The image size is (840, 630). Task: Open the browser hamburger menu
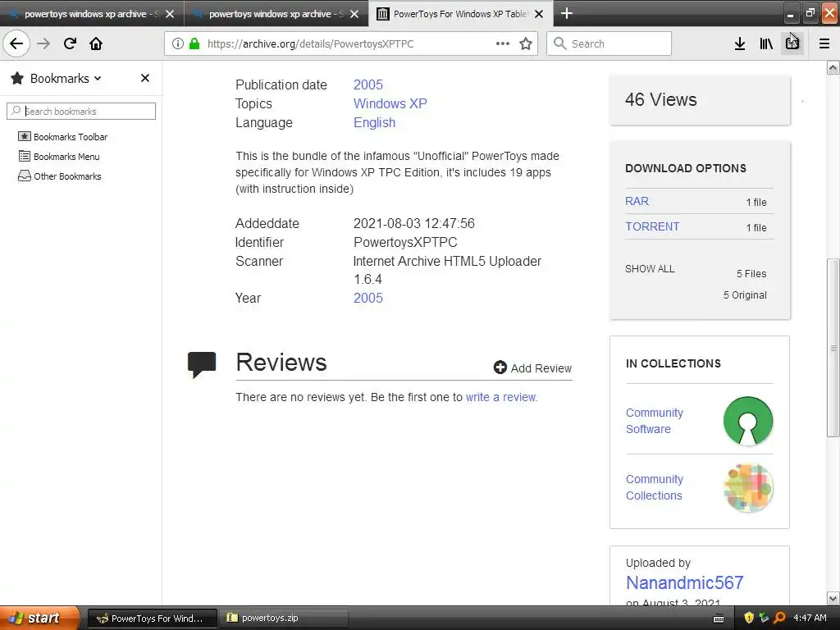pyautogui.click(x=824, y=43)
